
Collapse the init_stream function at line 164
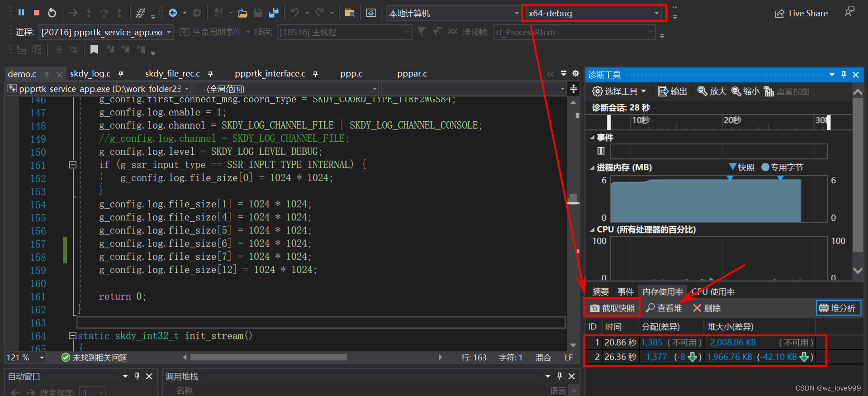click(72, 335)
